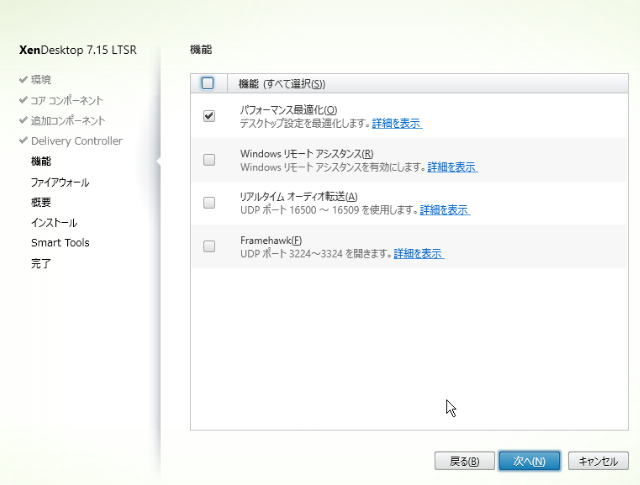This screenshot has height=485, width=640.
Task: Click the Windows リモート アシスタンス(R) feature title
Action: (307, 154)
